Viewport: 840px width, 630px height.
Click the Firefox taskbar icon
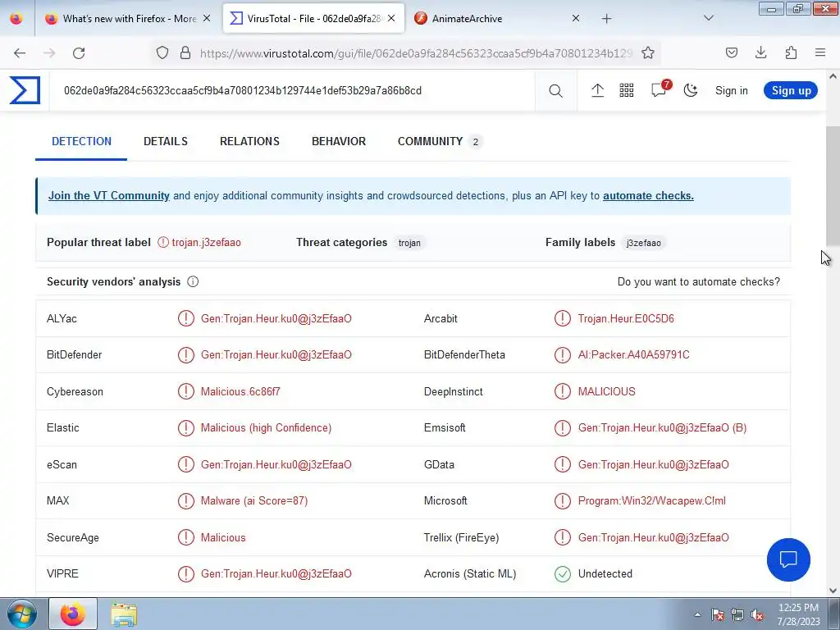73,614
